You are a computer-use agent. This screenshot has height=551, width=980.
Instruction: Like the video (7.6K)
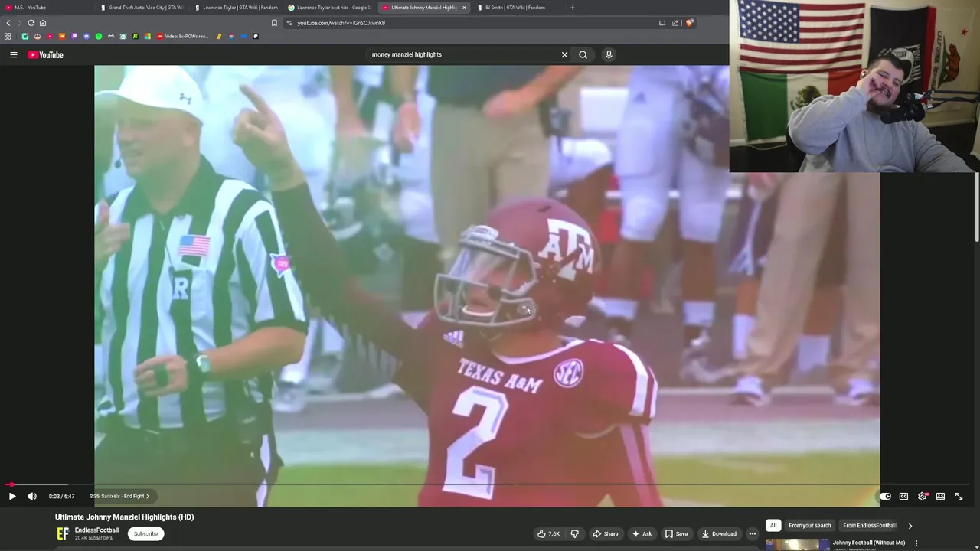(548, 533)
